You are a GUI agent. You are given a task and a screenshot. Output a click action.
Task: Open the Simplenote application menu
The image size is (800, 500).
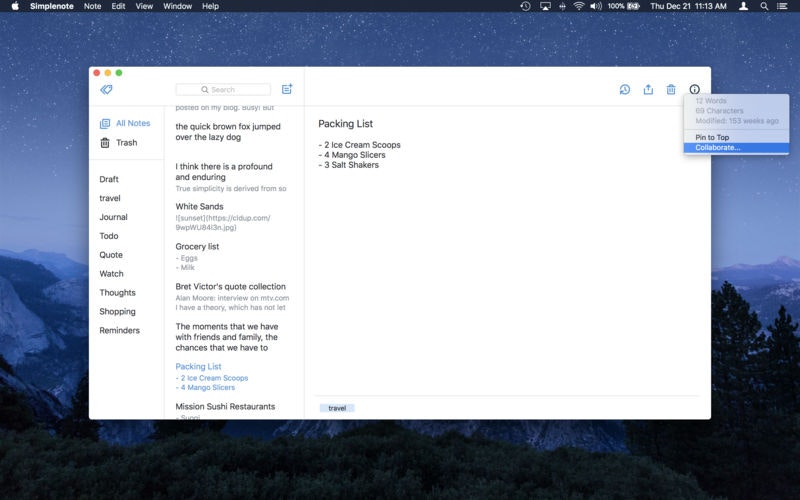click(x=52, y=6)
